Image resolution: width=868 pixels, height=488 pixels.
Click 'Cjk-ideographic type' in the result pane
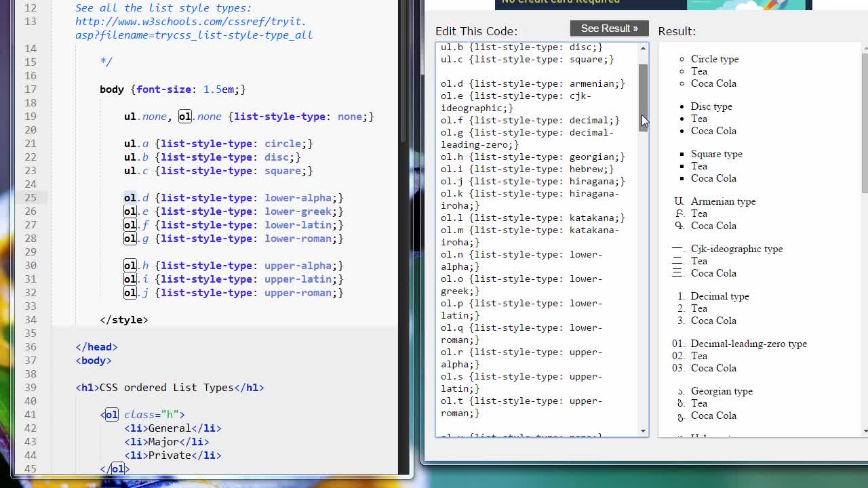point(736,249)
